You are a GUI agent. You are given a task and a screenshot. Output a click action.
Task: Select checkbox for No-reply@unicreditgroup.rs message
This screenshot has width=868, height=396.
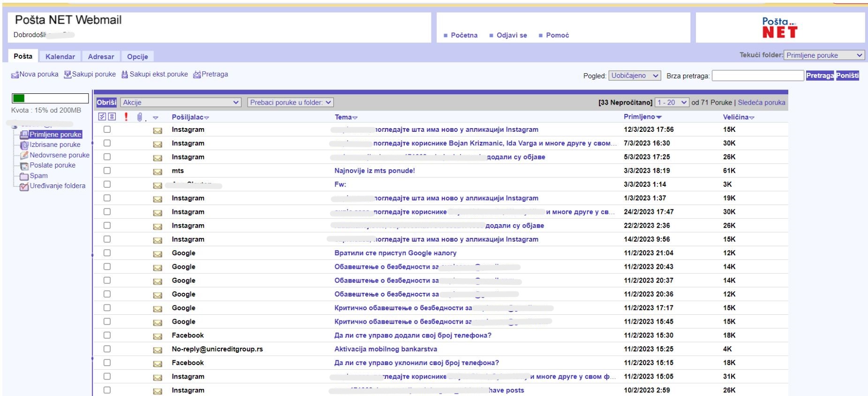tap(107, 349)
